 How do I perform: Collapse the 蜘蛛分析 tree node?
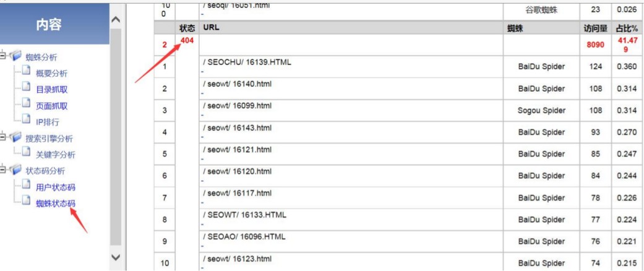tap(3, 56)
